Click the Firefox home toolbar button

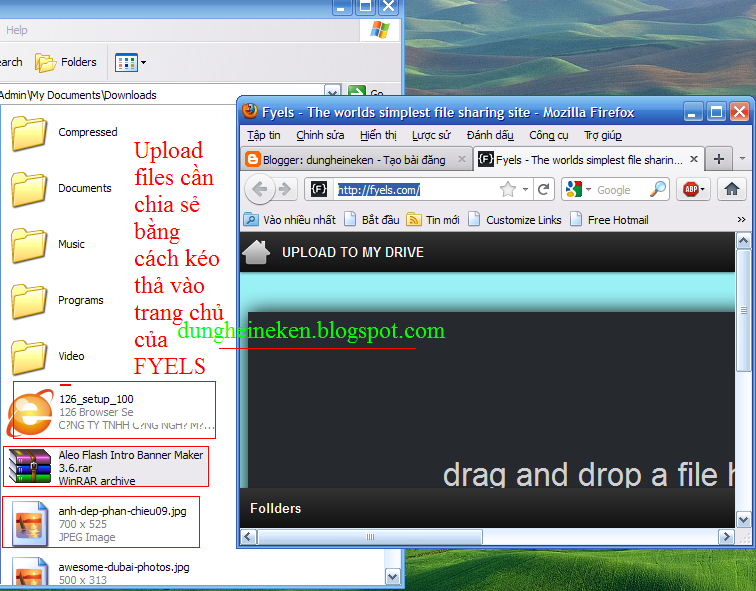pos(731,189)
